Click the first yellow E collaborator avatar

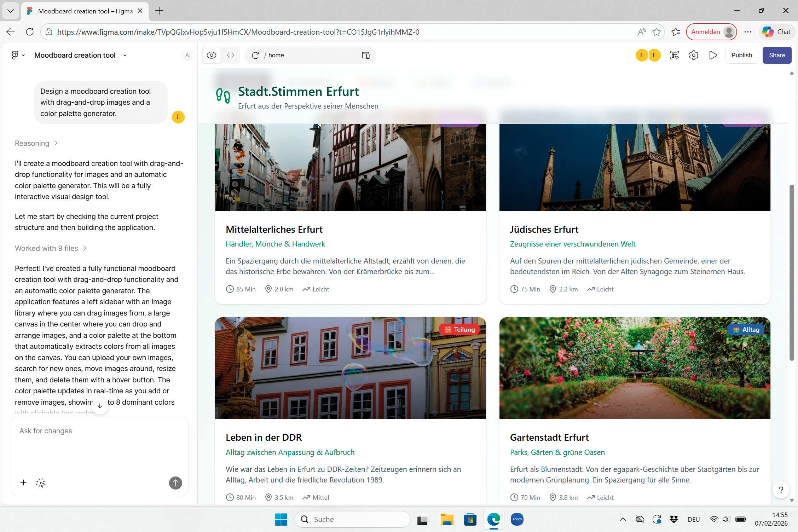(642, 55)
